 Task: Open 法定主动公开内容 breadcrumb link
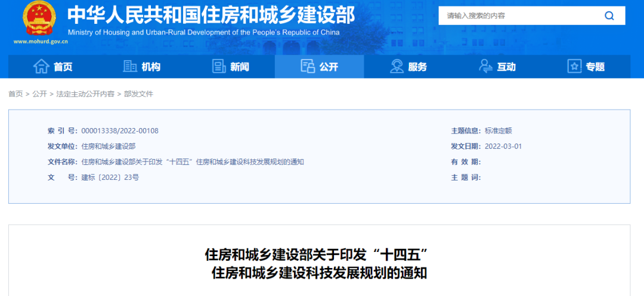coord(85,94)
